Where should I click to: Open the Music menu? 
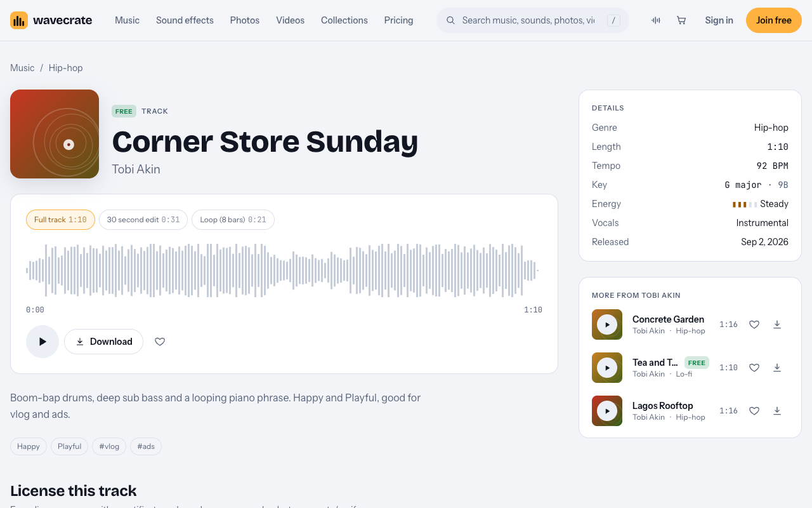127,20
